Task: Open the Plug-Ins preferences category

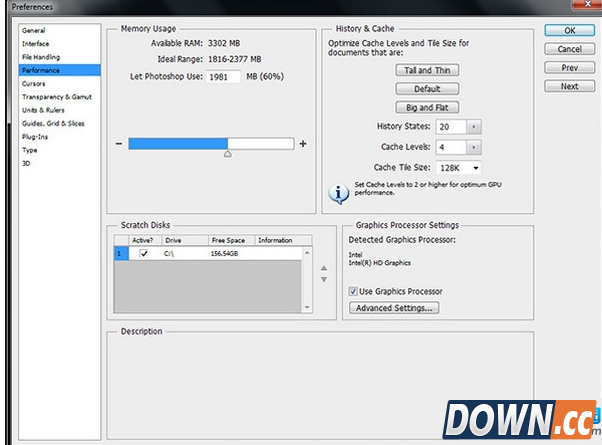Action: [35, 135]
